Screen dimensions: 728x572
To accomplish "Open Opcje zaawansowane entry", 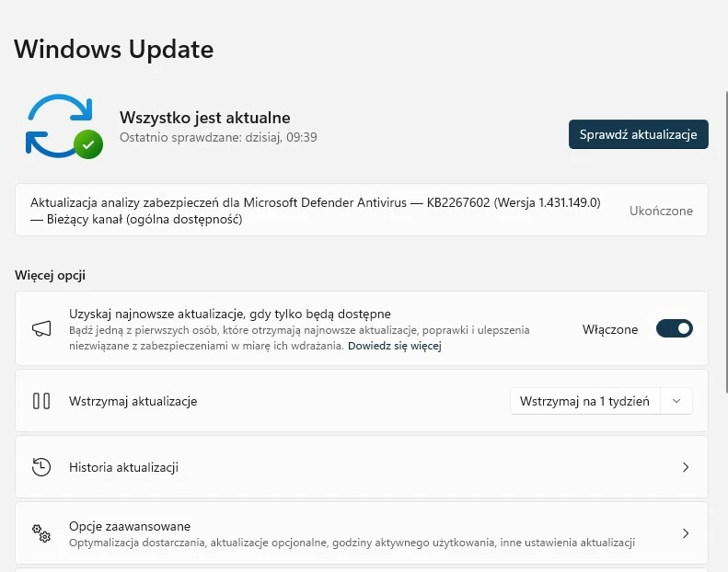I will tap(362, 533).
